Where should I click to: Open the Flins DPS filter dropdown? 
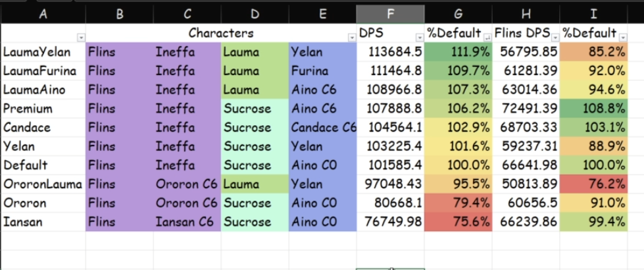[555, 38]
